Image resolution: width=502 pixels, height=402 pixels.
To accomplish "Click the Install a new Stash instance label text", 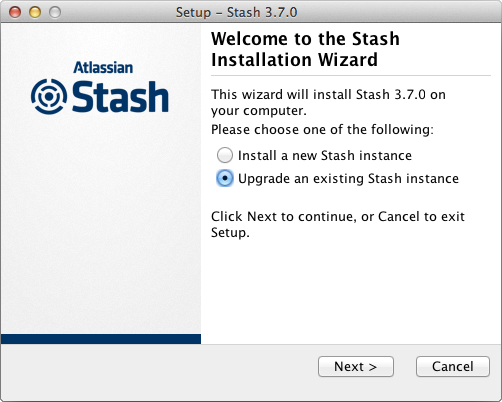I will (x=325, y=156).
